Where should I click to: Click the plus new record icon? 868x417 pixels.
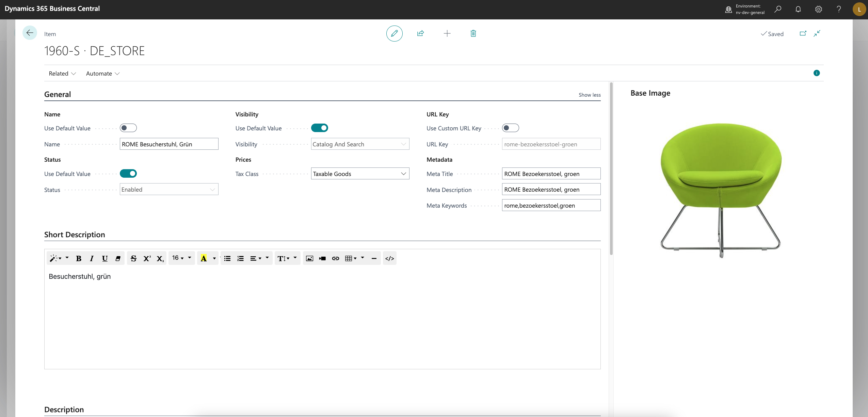[x=447, y=33]
